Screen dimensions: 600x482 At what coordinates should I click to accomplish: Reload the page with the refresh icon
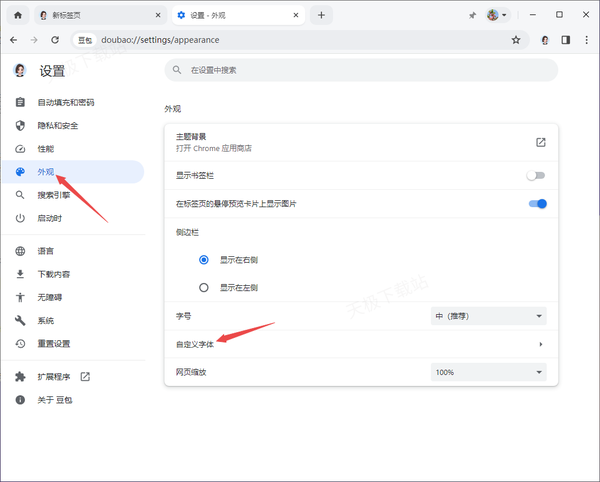[55, 40]
